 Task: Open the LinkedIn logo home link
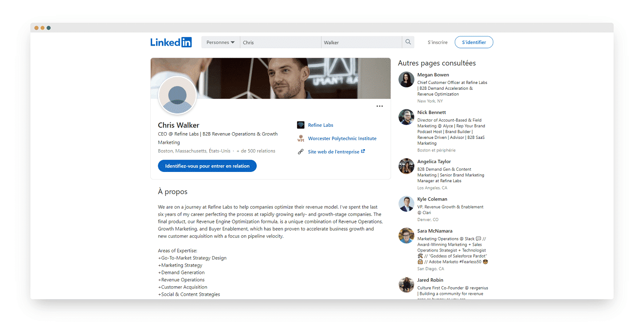point(171,42)
